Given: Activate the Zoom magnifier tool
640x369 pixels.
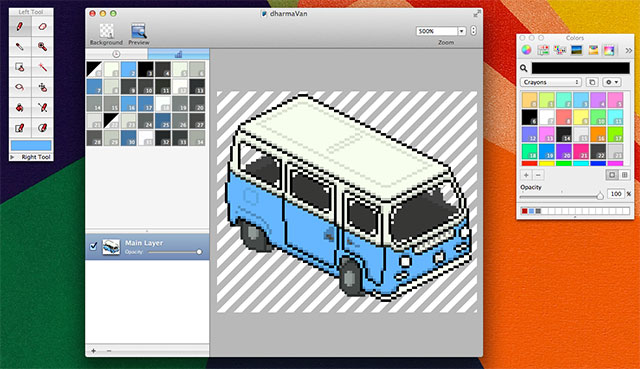Looking at the screenshot, I should (x=42, y=47).
